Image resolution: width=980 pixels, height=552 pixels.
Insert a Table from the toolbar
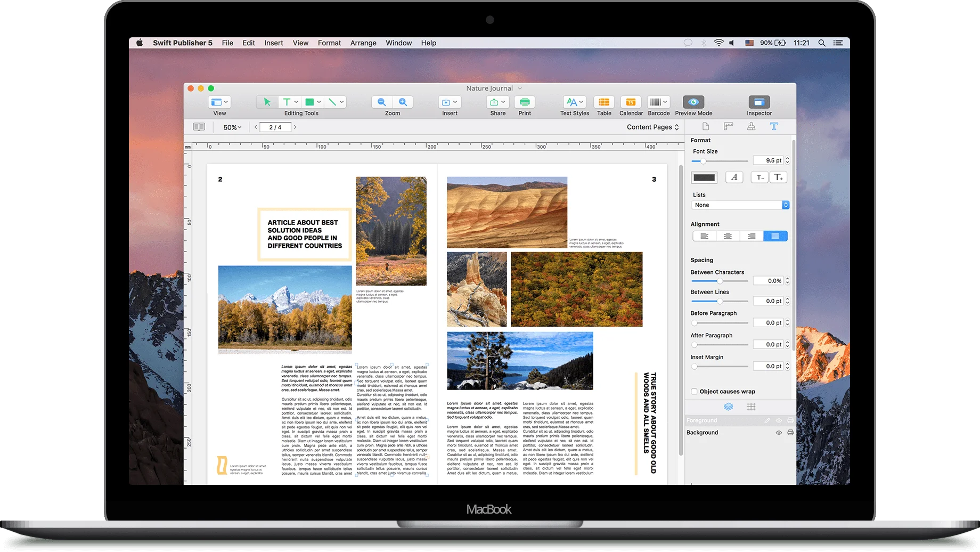pos(604,102)
